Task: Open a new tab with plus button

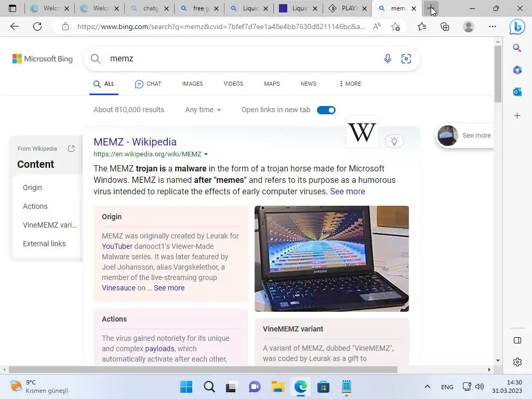Action: (431, 8)
